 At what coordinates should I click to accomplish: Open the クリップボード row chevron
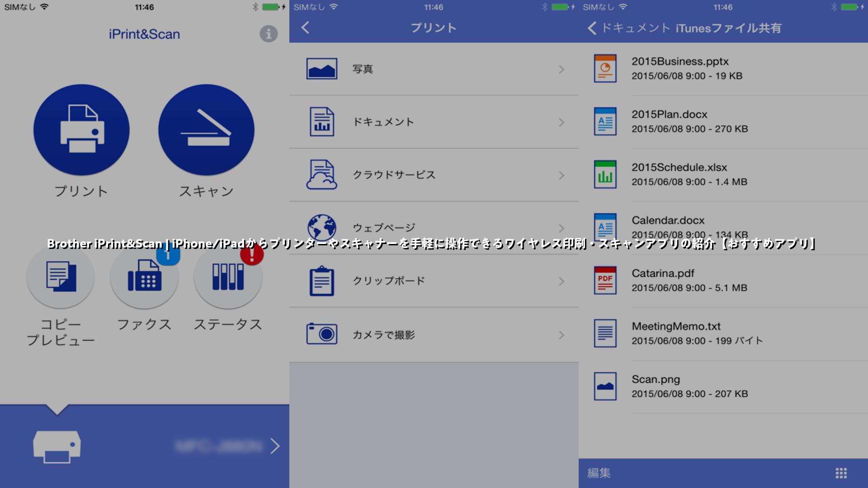click(561, 282)
